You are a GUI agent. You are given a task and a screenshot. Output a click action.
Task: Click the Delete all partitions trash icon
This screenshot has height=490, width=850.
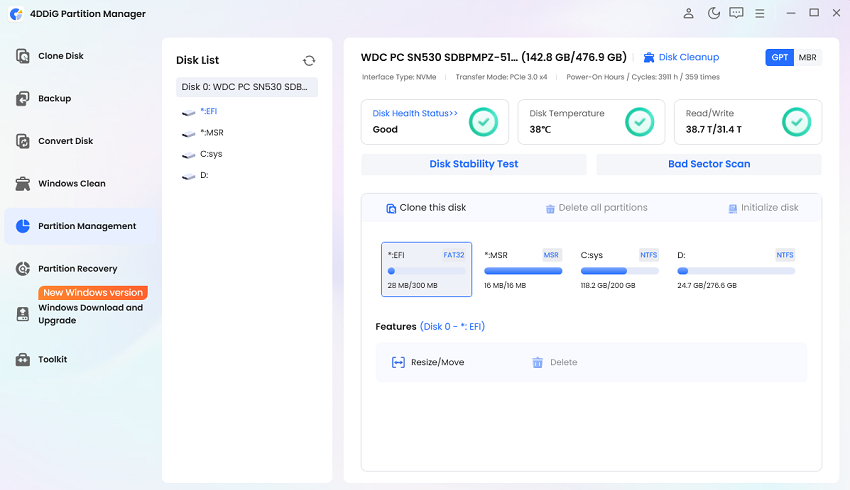point(550,209)
